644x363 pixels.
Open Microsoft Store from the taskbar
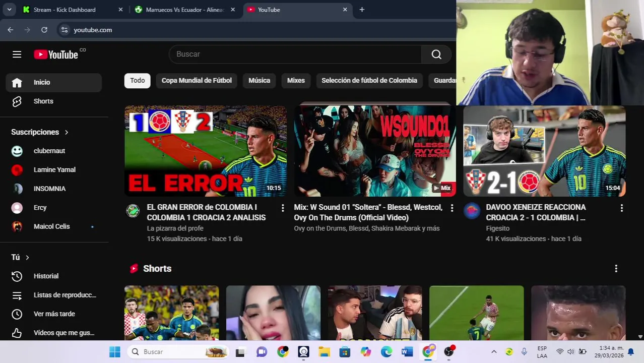(x=345, y=352)
